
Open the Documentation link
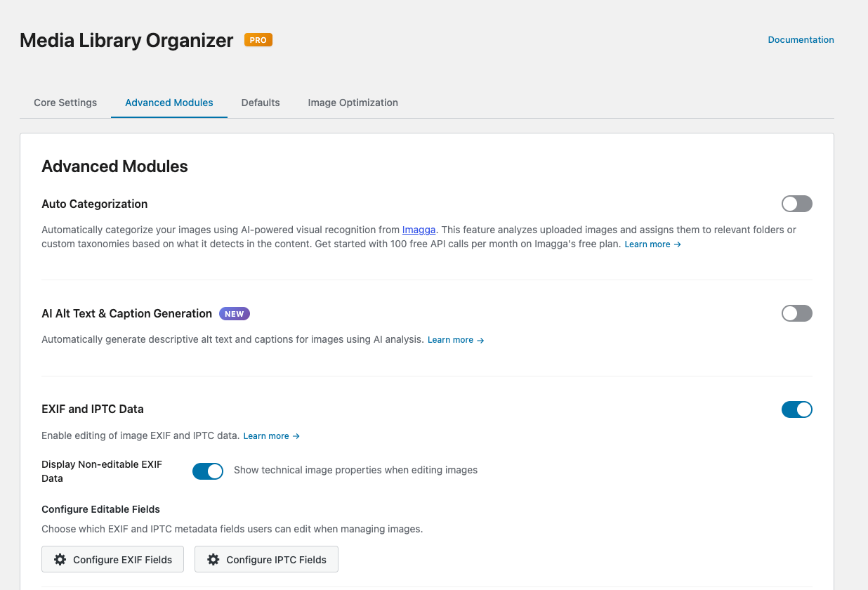click(x=801, y=40)
